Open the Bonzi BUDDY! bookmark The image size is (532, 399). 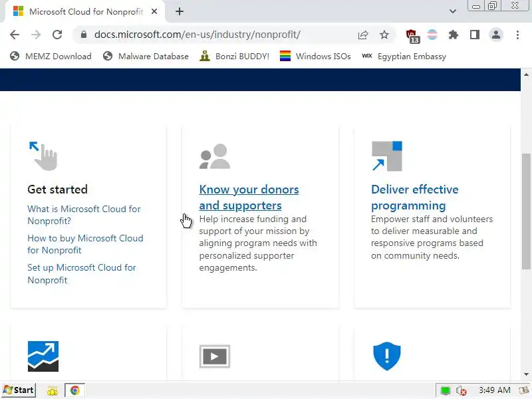[x=235, y=57]
